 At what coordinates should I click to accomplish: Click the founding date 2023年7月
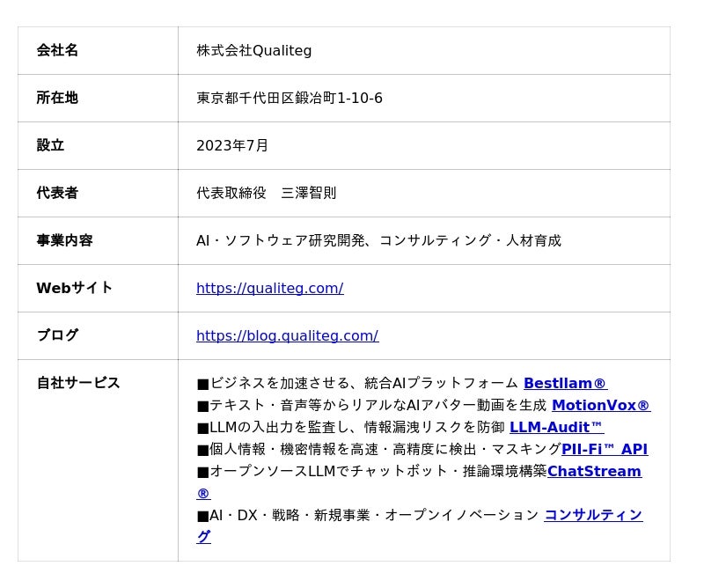(x=232, y=145)
